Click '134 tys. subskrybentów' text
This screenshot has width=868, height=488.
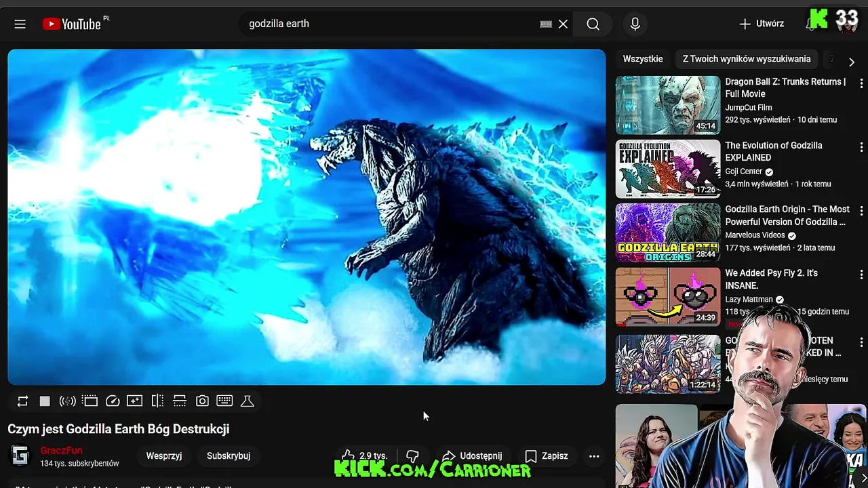pos(79,464)
